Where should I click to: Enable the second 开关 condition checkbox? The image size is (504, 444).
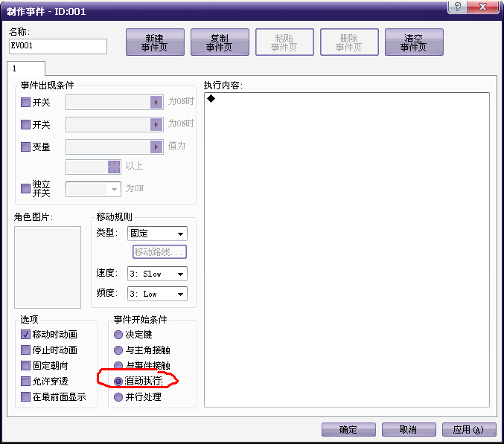click(25, 124)
